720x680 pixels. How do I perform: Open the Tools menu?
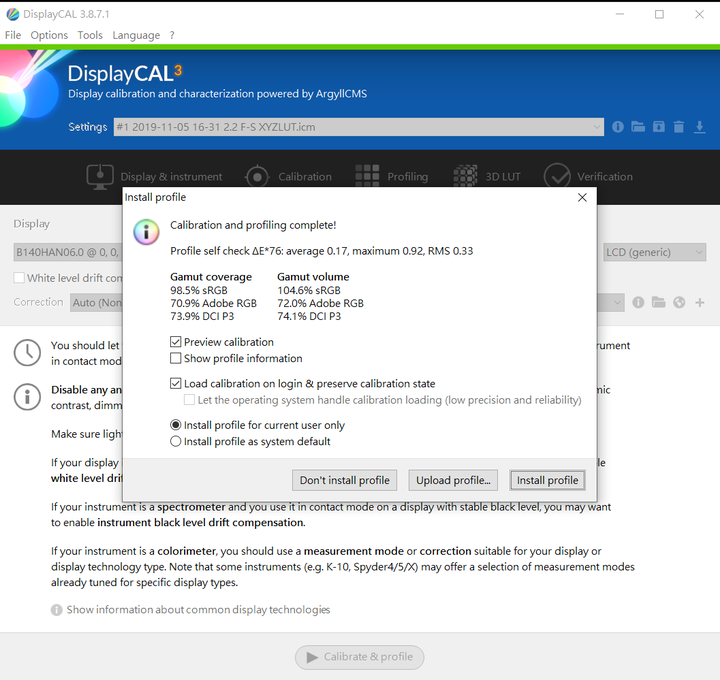point(90,35)
